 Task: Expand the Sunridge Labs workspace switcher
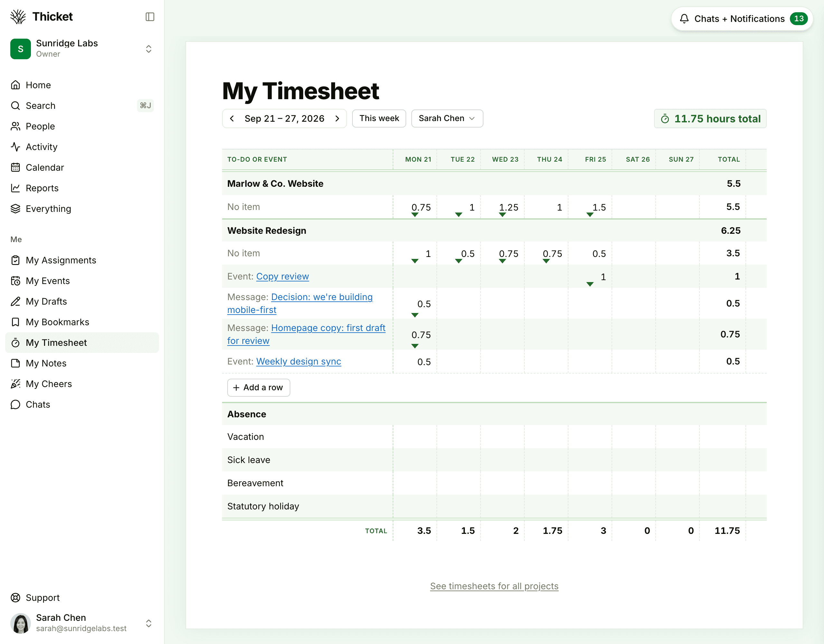[149, 49]
